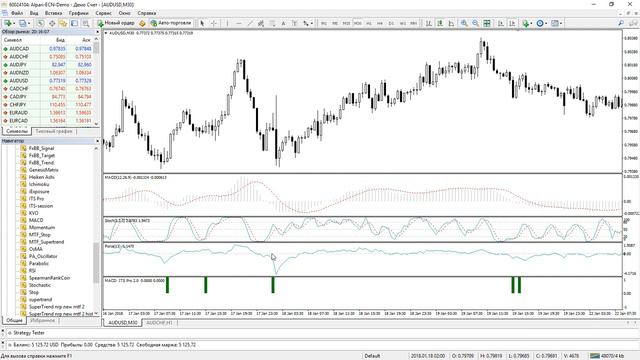Screen dimensions: 640x360
Task: Open the Вид menu
Action: (34, 13)
